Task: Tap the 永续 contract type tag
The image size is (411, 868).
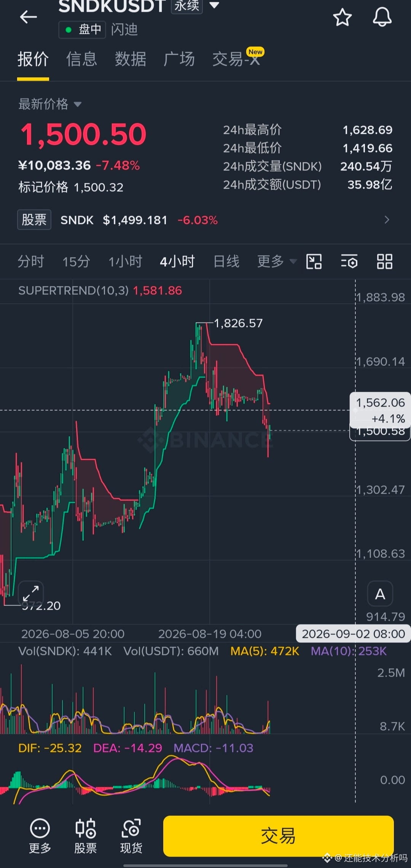Action: [186, 6]
